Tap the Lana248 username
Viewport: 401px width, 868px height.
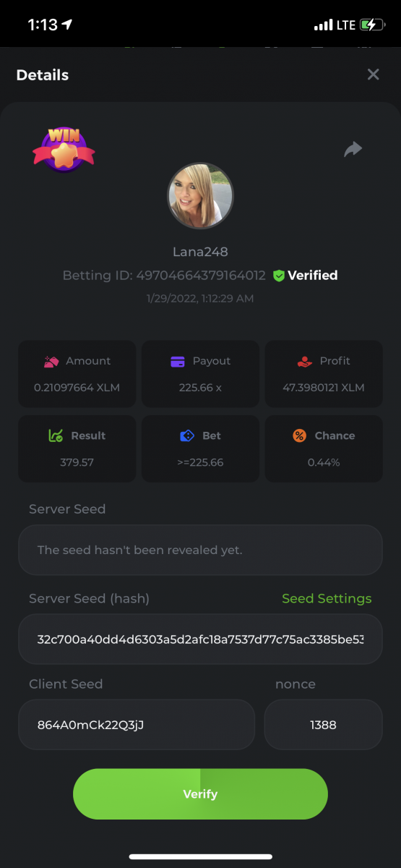(200, 252)
